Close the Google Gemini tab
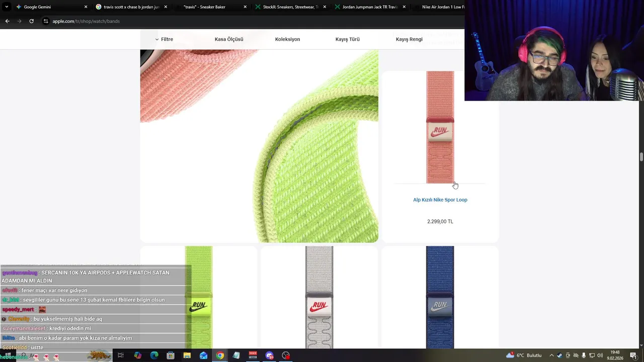Screen dimensions: 644x362 (86, 7)
